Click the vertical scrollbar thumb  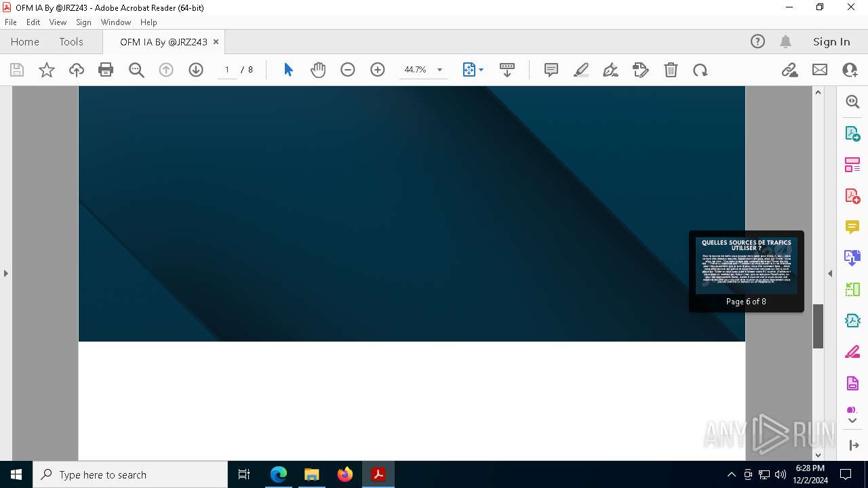[818, 326]
